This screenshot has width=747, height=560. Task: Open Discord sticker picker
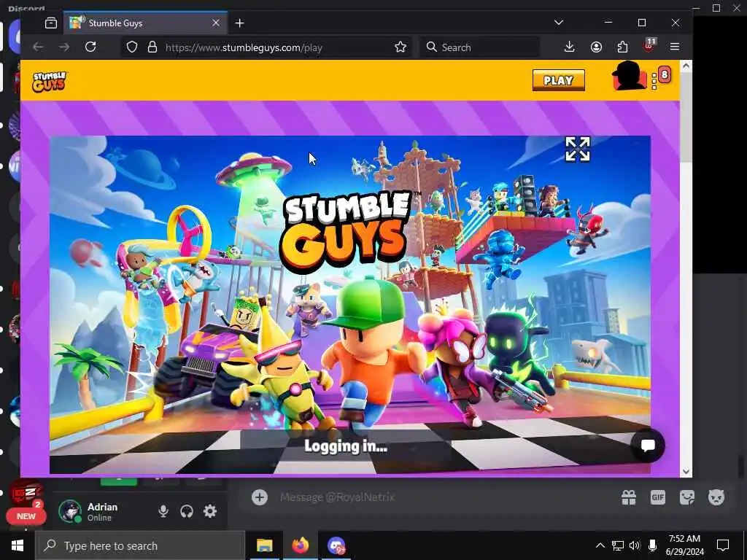coord(687,497)
